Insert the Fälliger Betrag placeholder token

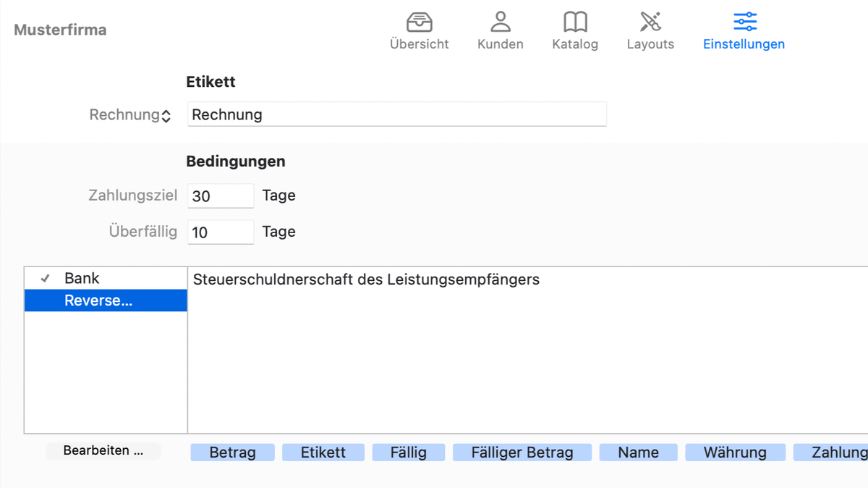(x=522, y=453)
